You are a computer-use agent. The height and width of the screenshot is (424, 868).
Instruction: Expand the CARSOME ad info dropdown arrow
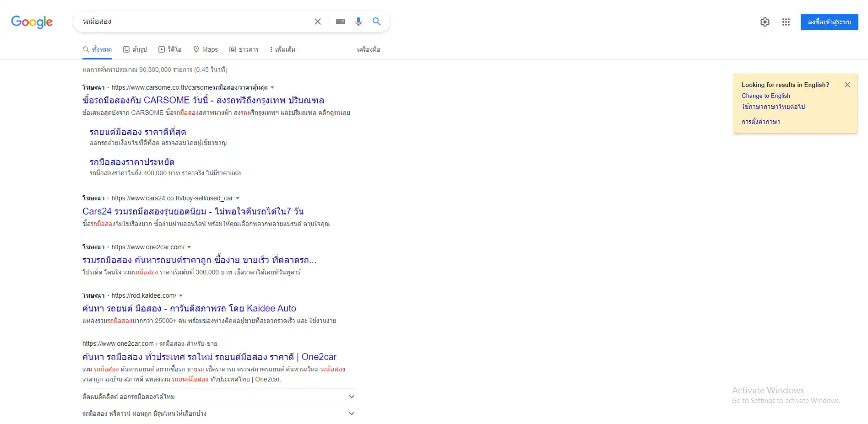pyautogui.click(x=273, y=87)
